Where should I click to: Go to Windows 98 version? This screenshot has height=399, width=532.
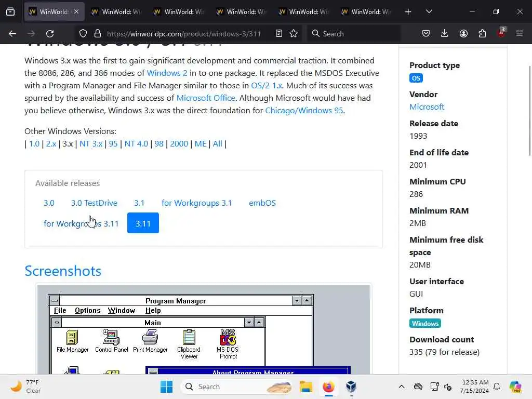click(159, 144)
